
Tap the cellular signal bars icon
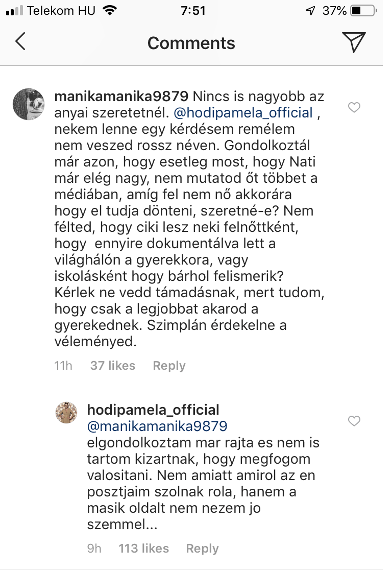pyautogui.click(x=14, y=10)
